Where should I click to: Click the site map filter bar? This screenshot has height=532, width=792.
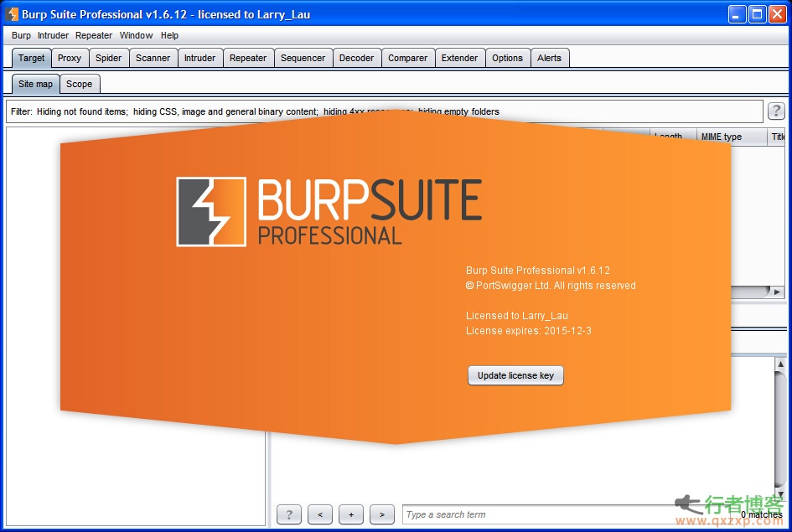(x=384, y=111)
